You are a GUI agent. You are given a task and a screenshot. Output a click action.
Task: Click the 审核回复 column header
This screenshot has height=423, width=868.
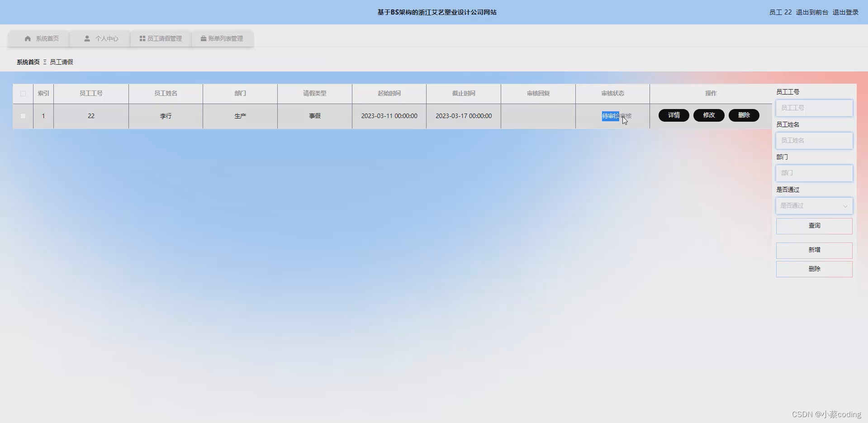click(x=538, y=93)
